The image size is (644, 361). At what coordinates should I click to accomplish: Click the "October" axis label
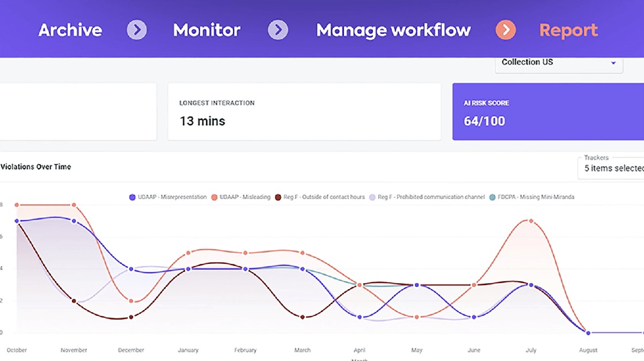[x=17, y=350]
